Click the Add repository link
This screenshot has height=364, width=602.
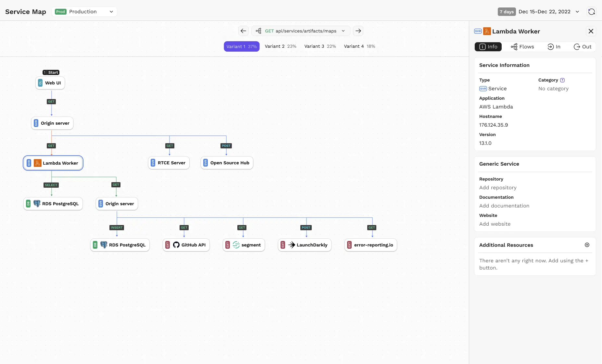(x=498, y=188)
